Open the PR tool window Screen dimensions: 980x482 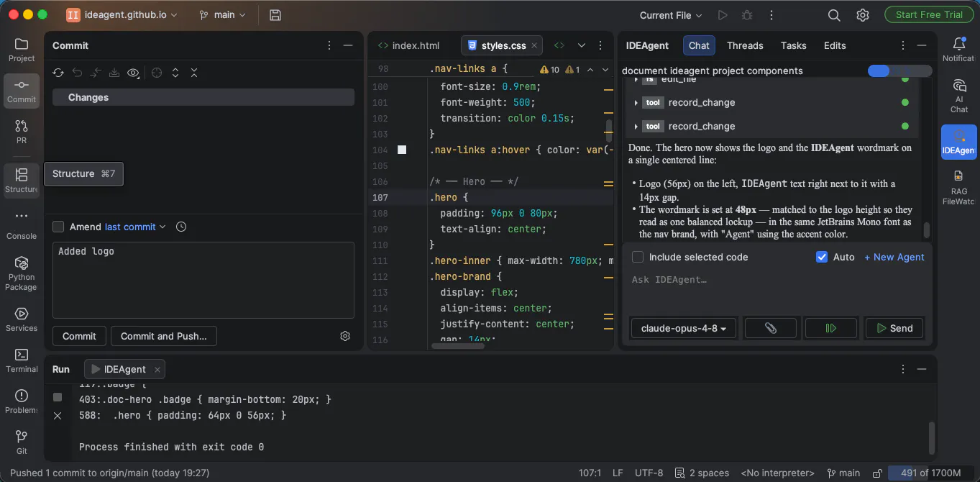coord(22,132)
